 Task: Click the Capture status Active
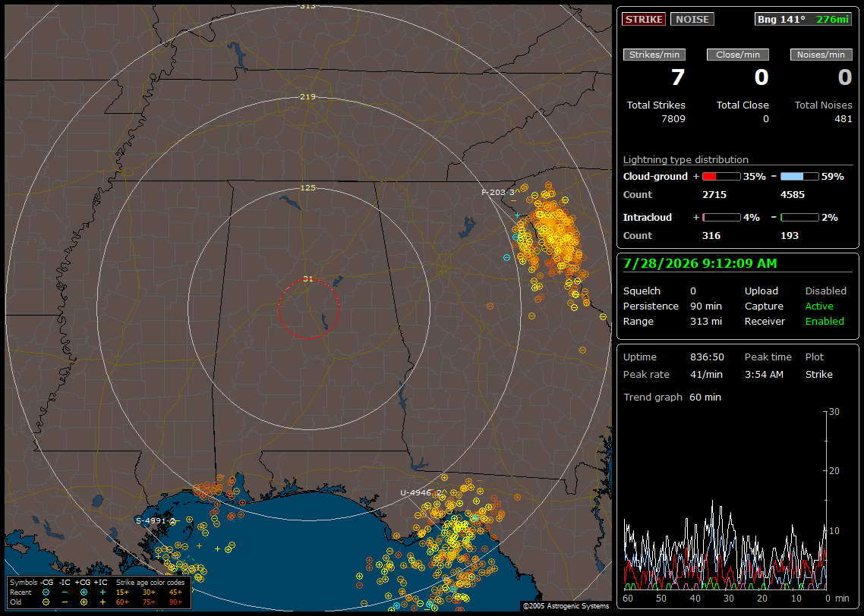(818, 306)
